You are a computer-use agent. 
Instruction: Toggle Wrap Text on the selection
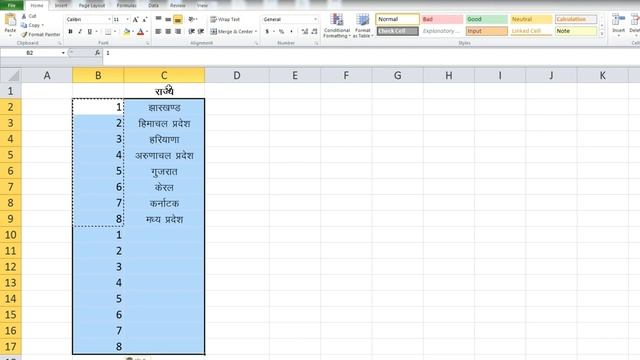coord(225,19)
